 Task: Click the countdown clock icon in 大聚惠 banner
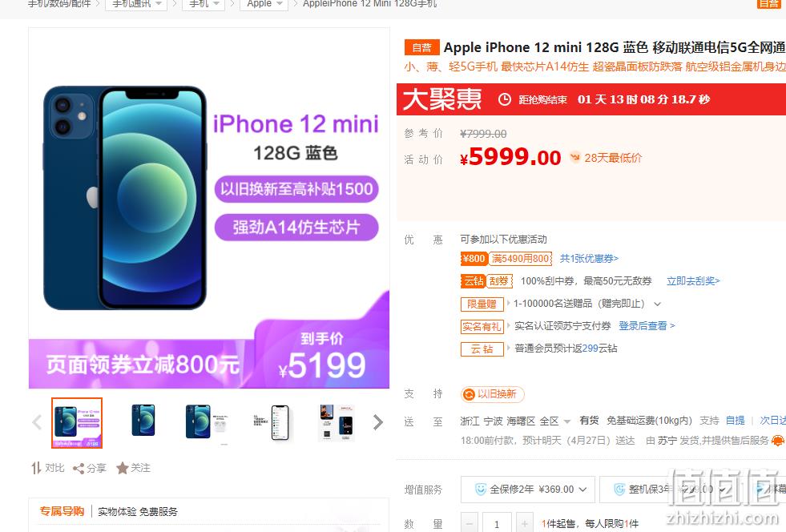click(504, 99)
